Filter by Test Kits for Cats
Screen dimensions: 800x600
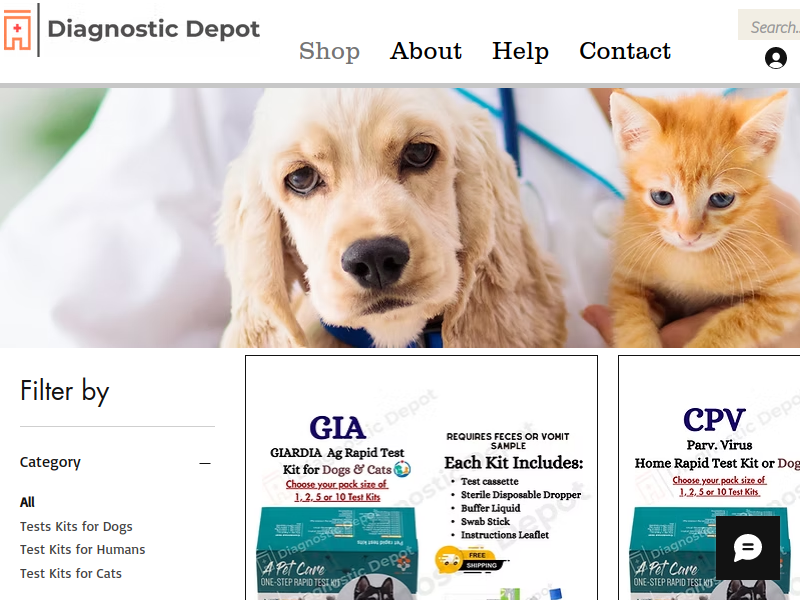70,573
